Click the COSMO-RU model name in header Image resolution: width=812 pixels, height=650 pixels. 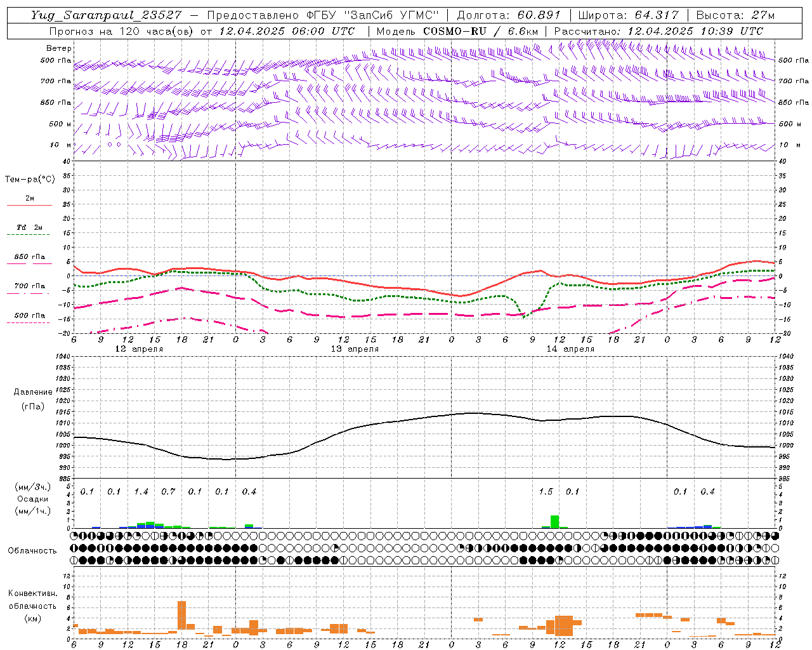tap(454, 31)
